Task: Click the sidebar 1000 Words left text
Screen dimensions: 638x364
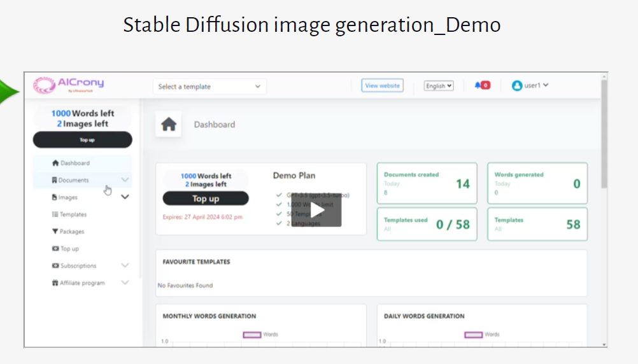Action: [83, 113]
